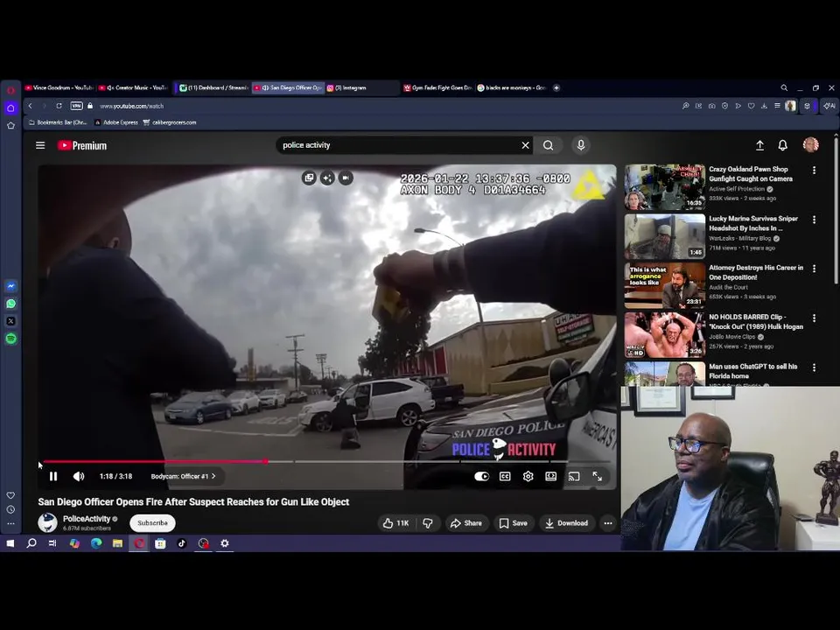Take a snapshot with the camera toolbar icon

[711, 106]
